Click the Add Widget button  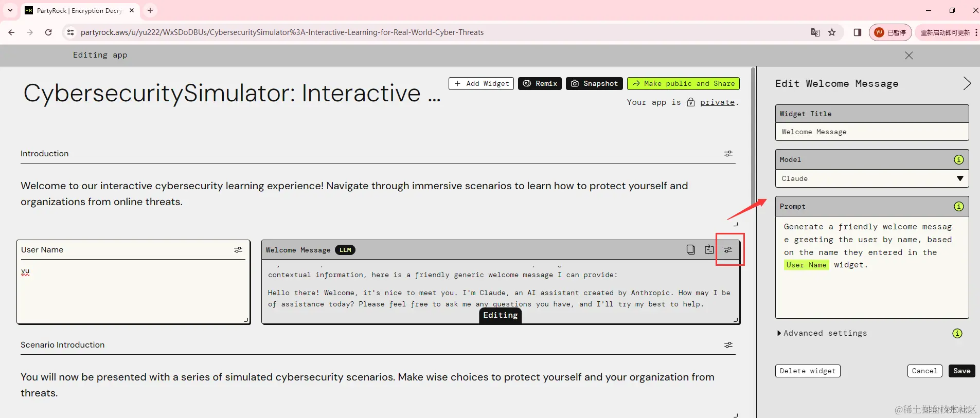pos(481,83)
